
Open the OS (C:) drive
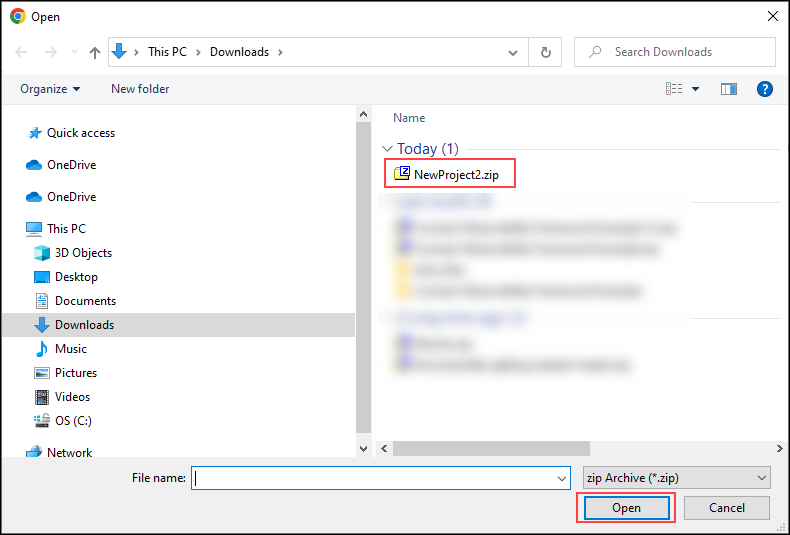click(73, 421)
